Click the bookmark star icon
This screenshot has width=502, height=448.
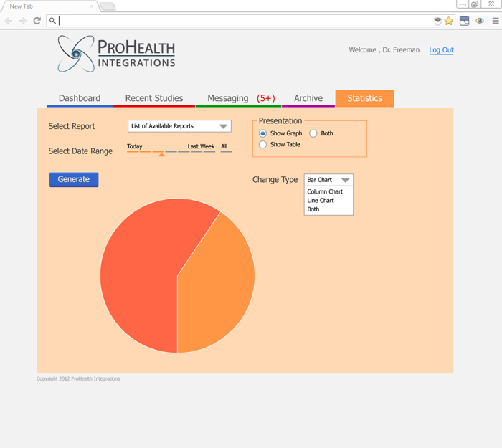[448, 21]
